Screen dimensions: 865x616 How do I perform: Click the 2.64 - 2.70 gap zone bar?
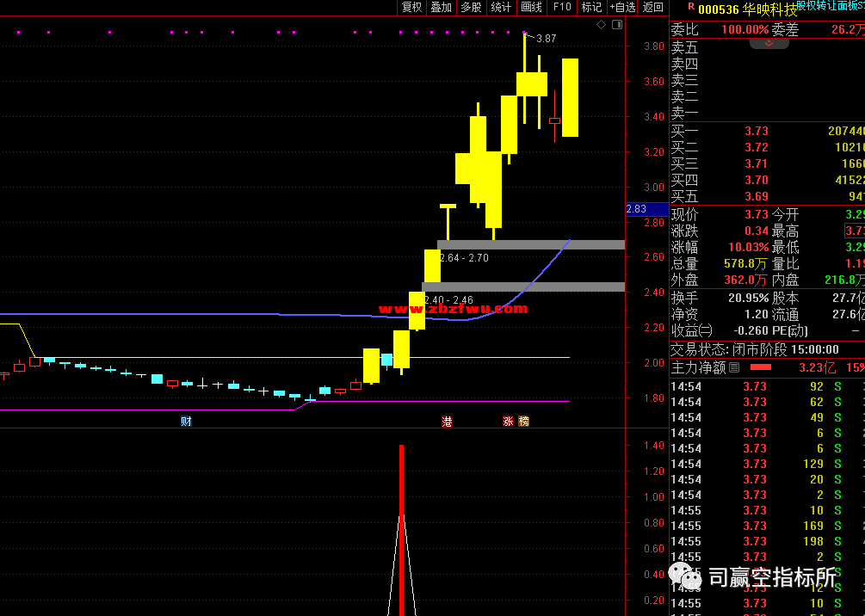click(x=531, y=245)
